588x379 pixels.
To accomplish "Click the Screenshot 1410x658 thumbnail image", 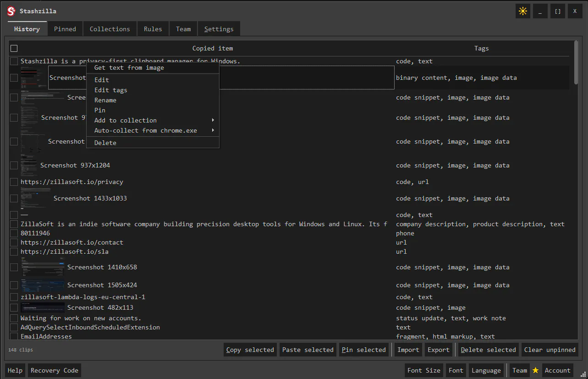I will pyautogui.click(x=43, y=267).
